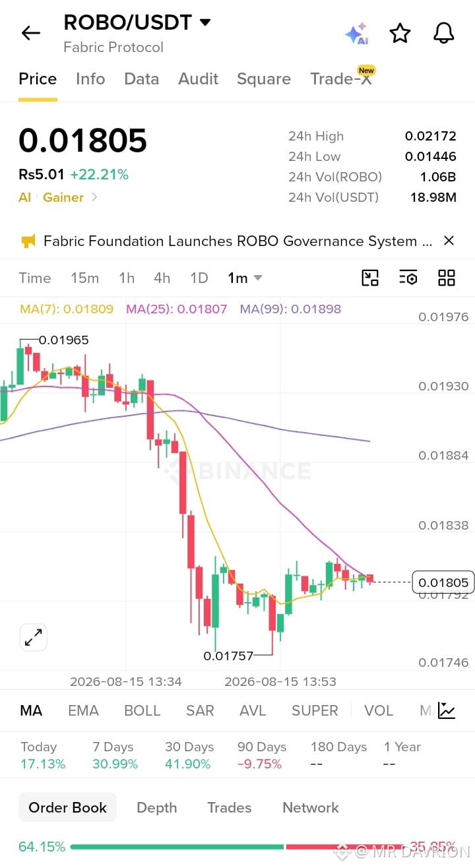The width and height of the screenshot is (475, 868).
Task: Switch to the Price tab
Action: tap(38, 79)
